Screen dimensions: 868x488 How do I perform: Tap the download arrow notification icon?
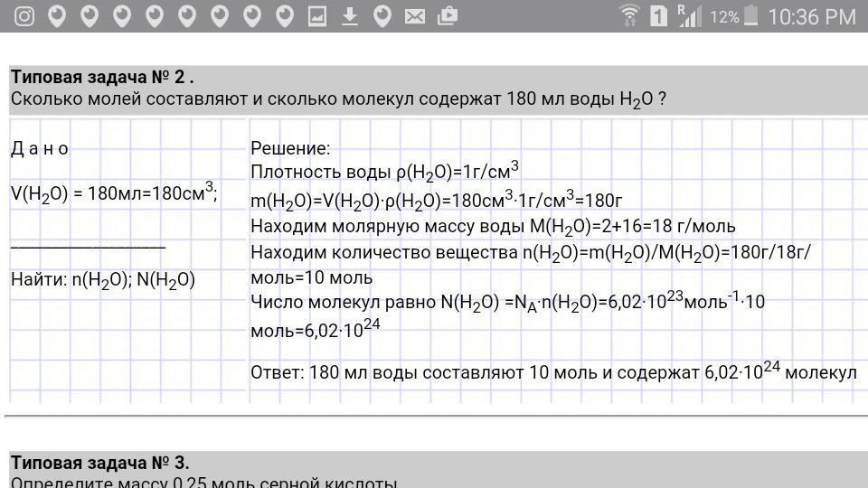click(x=349, y=16)
